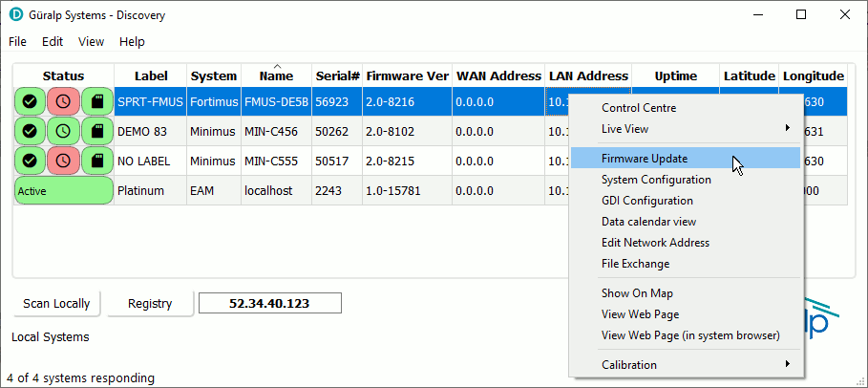Screen dimensions: 868x388
Task: Open the View menu
Action: (91, 42)
